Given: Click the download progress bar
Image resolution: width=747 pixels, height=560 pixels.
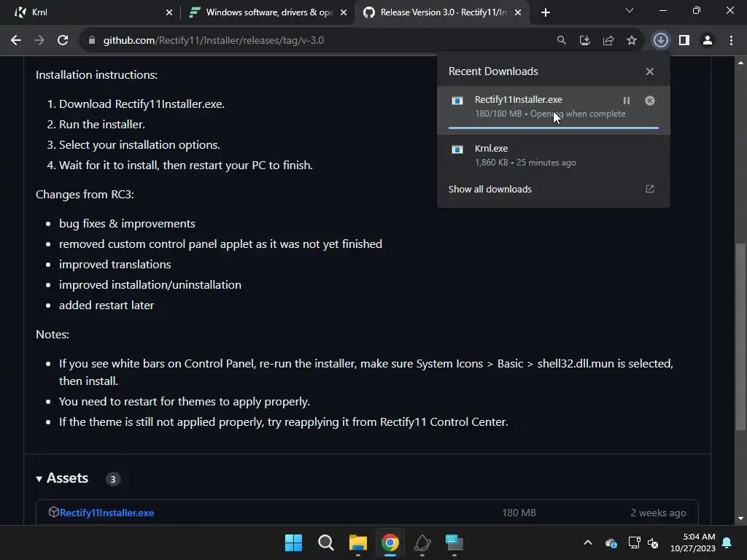Looking at the screenshot, I should point(553,128).
